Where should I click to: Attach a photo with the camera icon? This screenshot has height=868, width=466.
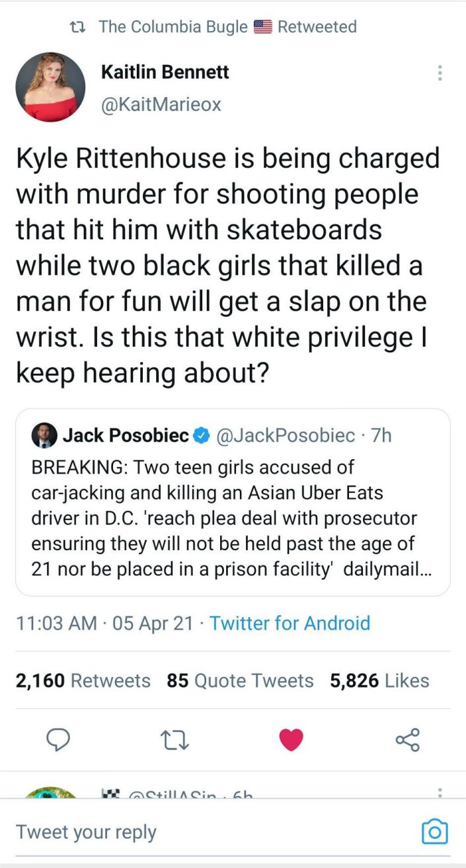click(434, 832)
